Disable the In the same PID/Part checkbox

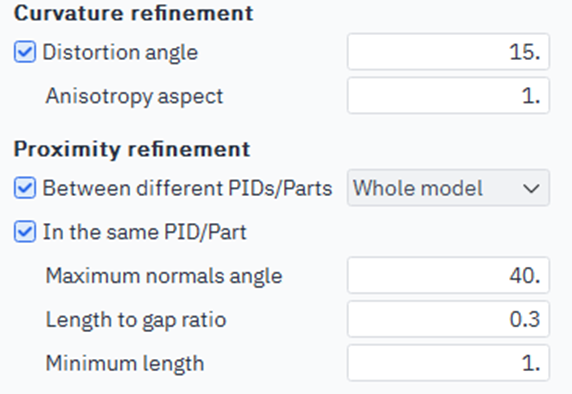(x=25, y=232)
